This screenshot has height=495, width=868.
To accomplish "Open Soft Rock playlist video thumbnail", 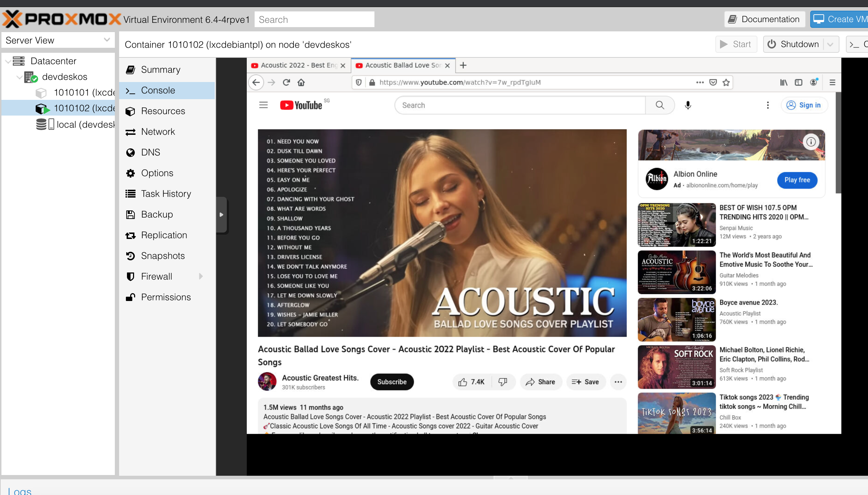I will (x=676, y=367).
